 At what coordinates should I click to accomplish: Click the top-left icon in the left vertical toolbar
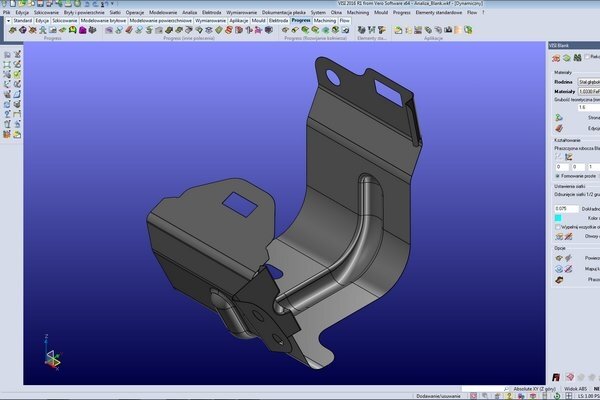(7, 54)
